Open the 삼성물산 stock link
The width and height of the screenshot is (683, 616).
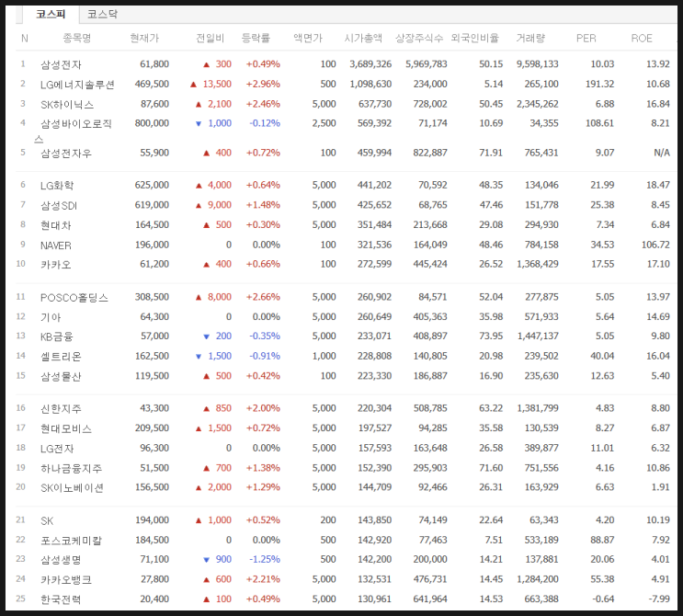(61, 376)
